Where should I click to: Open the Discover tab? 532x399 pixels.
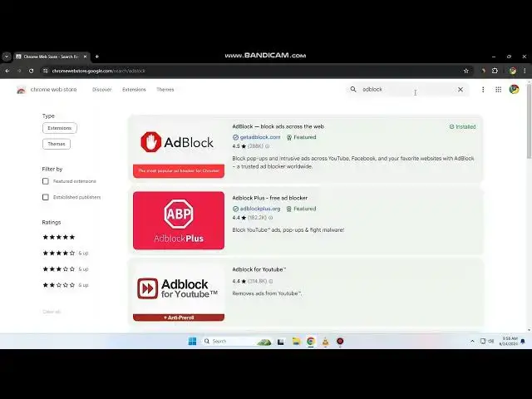[x=101, y=90]
